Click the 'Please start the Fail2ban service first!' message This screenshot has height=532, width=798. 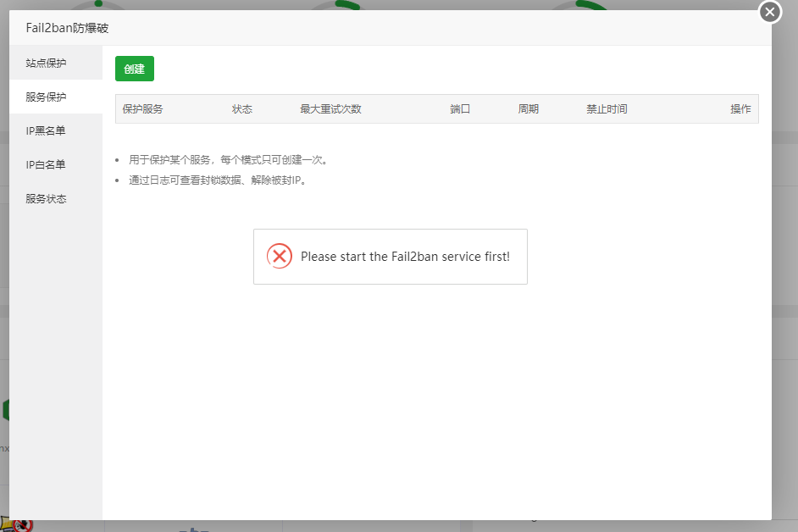point(405,257)
